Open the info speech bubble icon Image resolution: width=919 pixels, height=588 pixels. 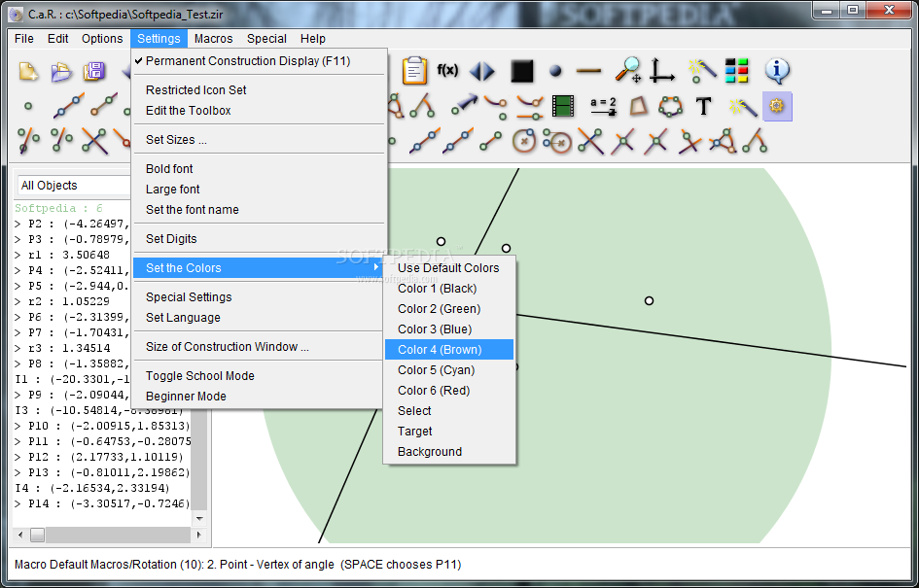coord(777,71)
